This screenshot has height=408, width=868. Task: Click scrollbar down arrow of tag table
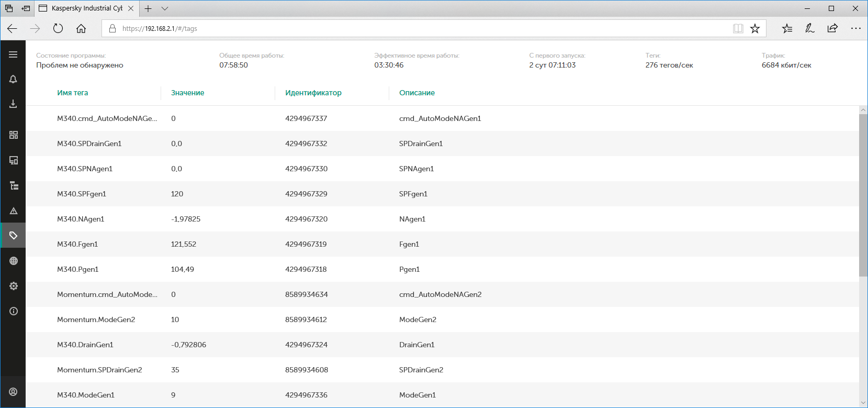863,403
